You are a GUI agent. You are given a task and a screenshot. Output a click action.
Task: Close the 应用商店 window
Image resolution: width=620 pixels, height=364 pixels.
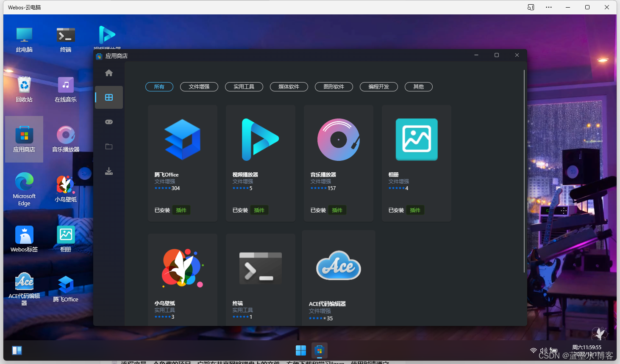click(x=517, y=55)
